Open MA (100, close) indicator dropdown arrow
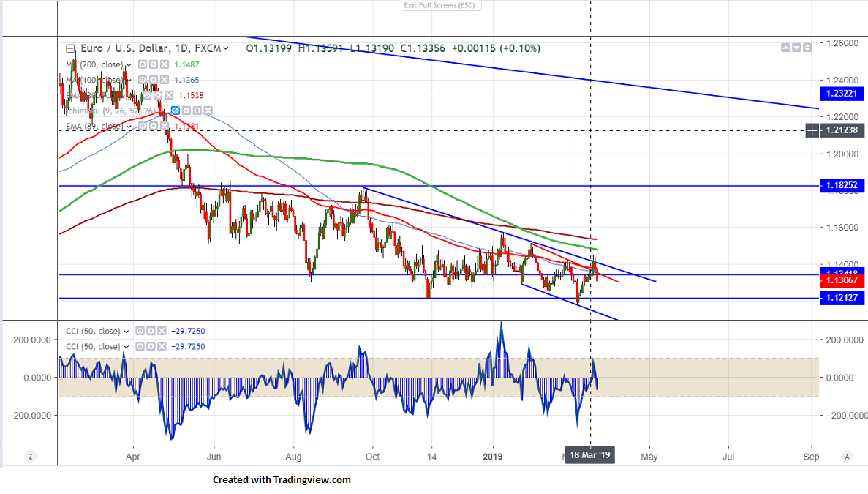The width and height of the screenshot is (868, 494). 129,81
